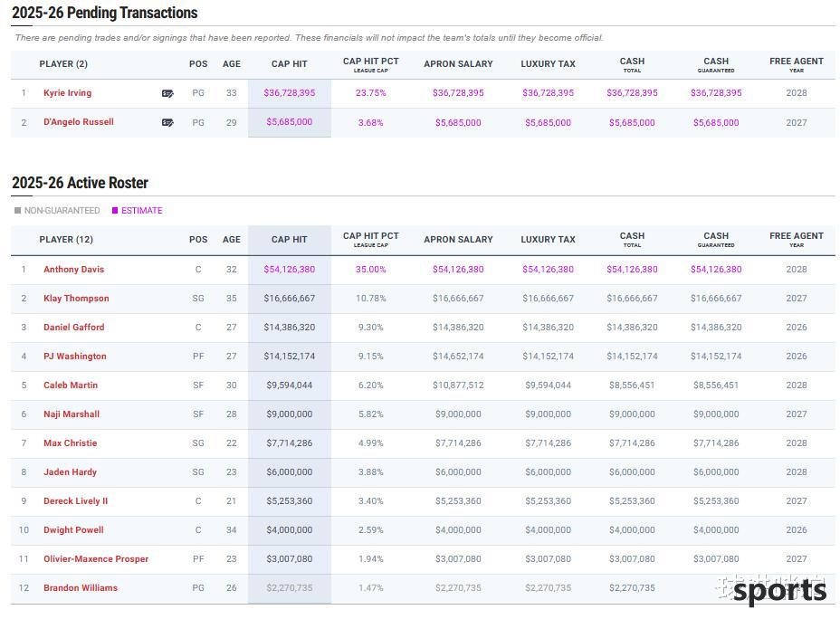840x619 pixels.
Task: Sort Active Roster by PLAYER (12) header
Action: (66, 239)
